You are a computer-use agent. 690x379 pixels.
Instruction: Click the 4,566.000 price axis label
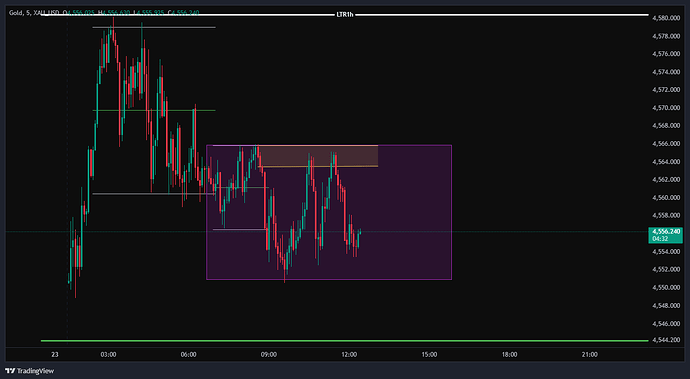tap(667, 144)
